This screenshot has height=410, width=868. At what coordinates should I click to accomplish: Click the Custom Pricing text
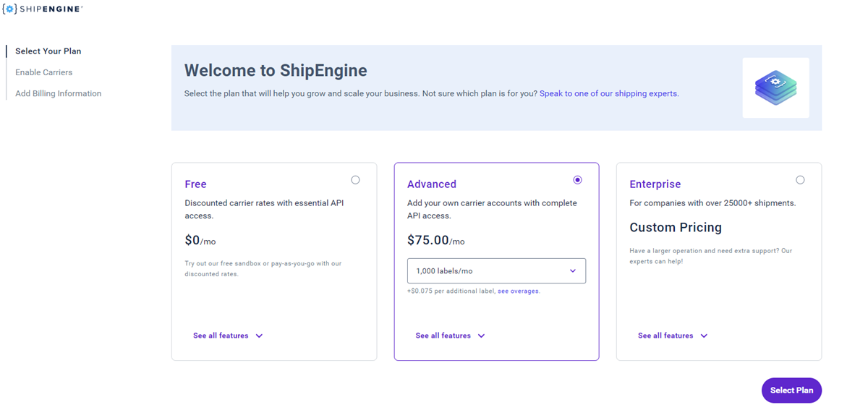click(x=676, y=228)
